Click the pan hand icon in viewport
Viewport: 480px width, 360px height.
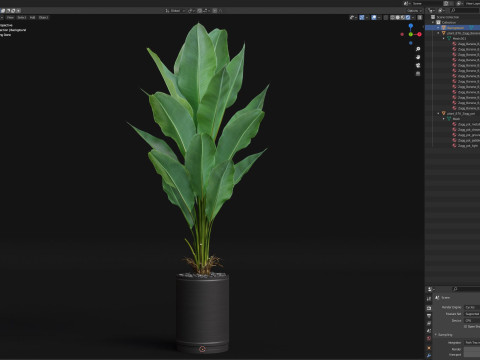coord(418,57)
